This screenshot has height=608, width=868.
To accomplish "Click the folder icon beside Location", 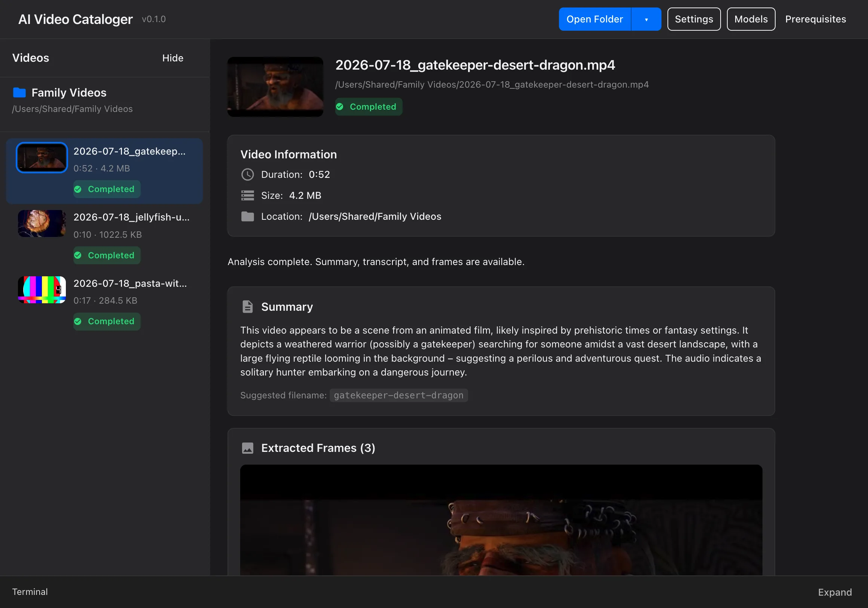I will [x=247, y=216].
